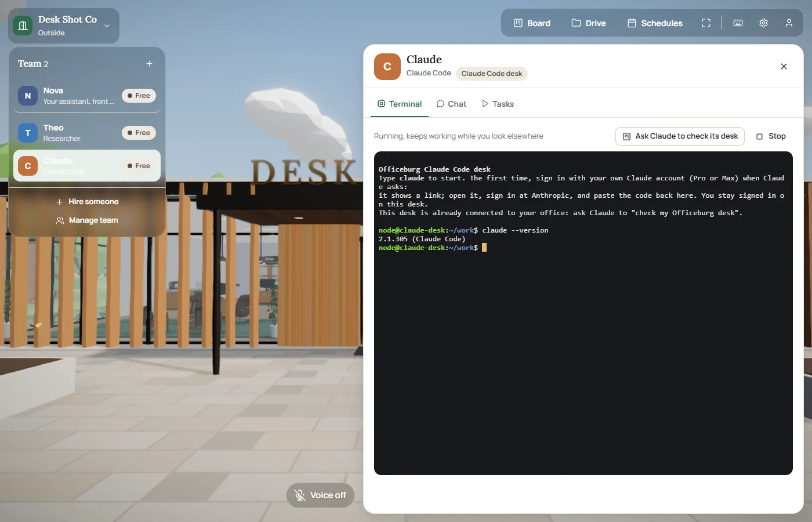
Task: Stop the running terminal session
Action: pyautogui.click(x=771, y=136)
